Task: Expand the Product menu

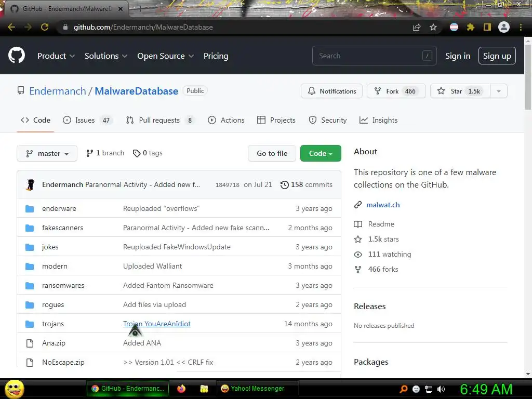Action: [56, 56]
